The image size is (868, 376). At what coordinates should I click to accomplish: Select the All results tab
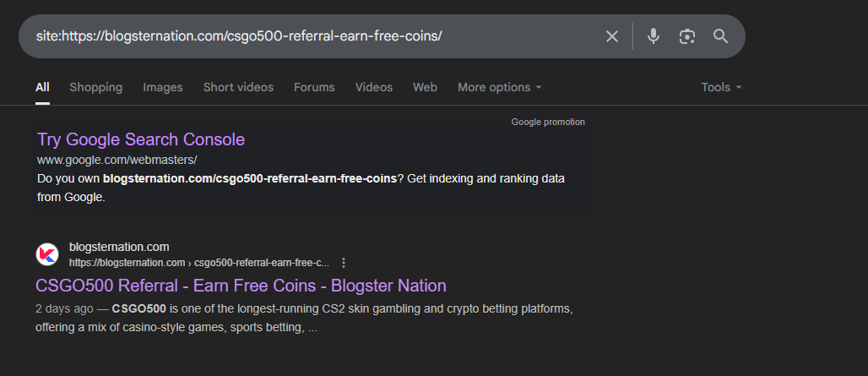coord(42,88)
